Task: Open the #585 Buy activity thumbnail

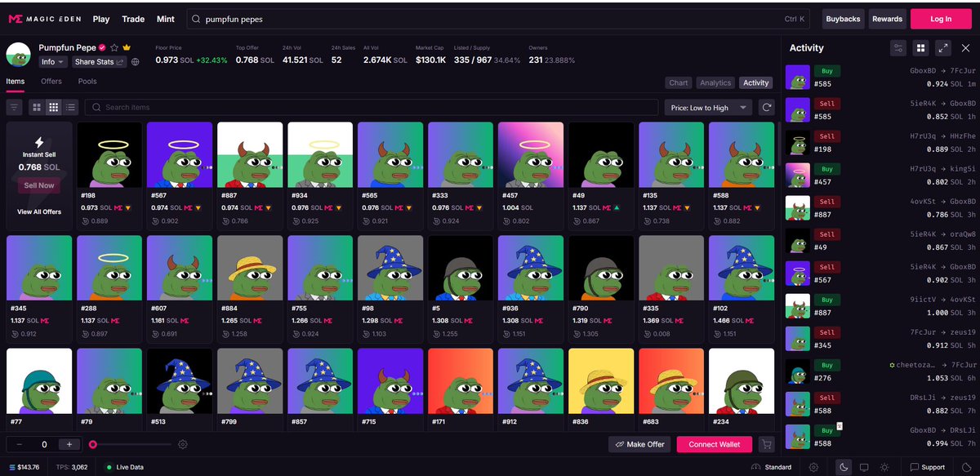Action: 798,77
